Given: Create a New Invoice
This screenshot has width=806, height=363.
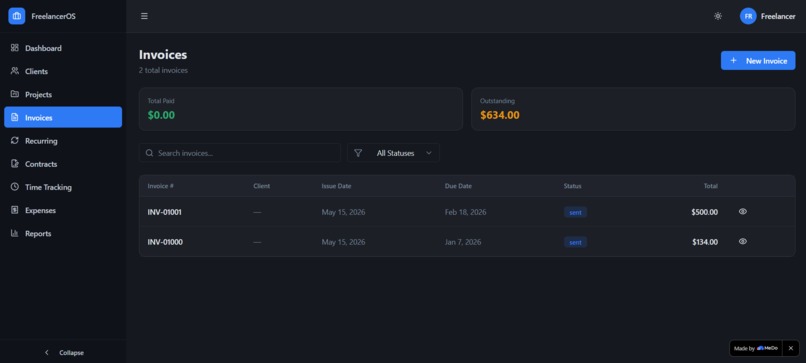Looking at the screenshot, I should click(758, 60).
